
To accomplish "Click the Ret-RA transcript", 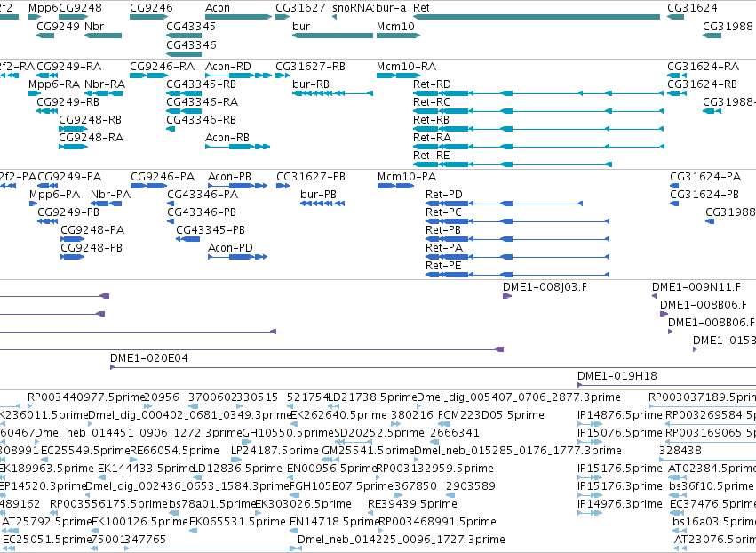I will click(x=538, y=147).
